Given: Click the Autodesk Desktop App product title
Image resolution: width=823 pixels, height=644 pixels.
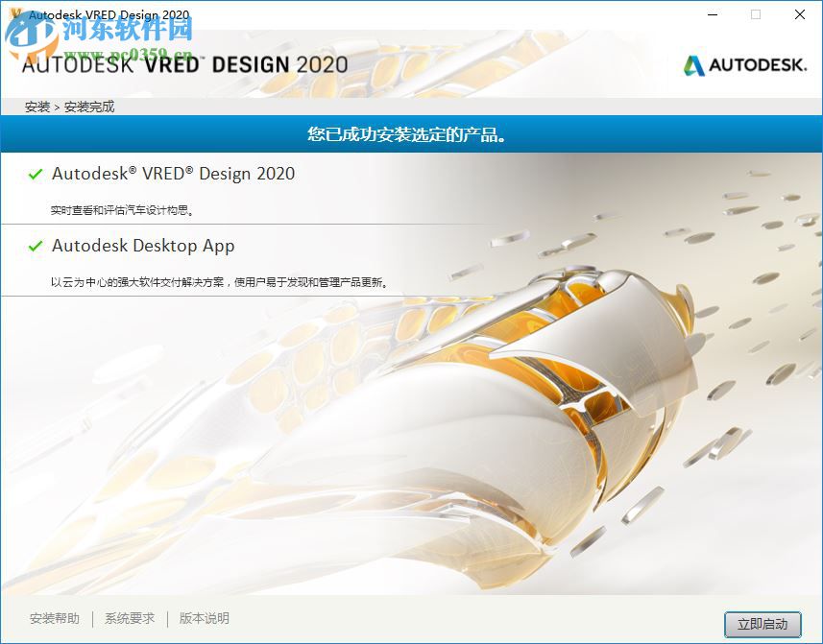Looking at the screenshot, I should [143, 246].
